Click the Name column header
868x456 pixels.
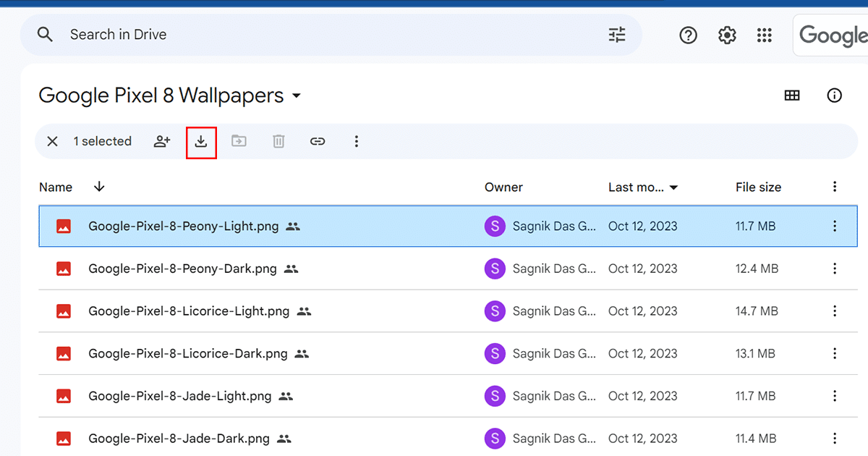click(x=56, y=187)
